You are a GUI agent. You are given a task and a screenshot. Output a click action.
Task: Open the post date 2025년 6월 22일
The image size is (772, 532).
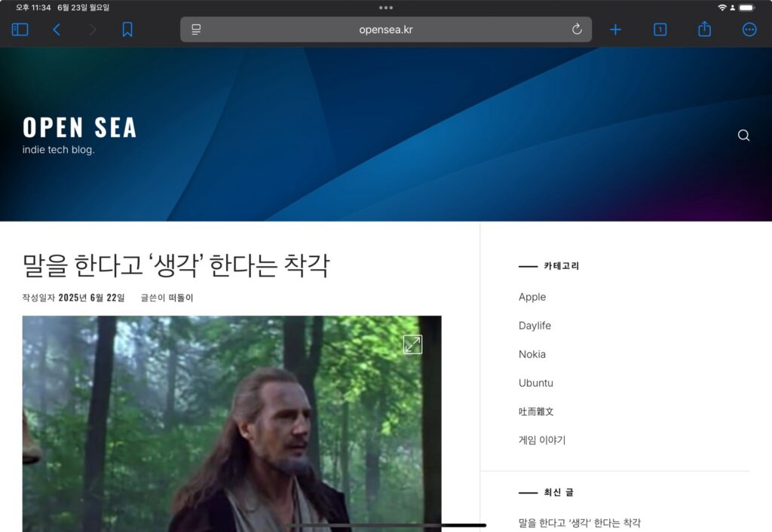point(91,298)
